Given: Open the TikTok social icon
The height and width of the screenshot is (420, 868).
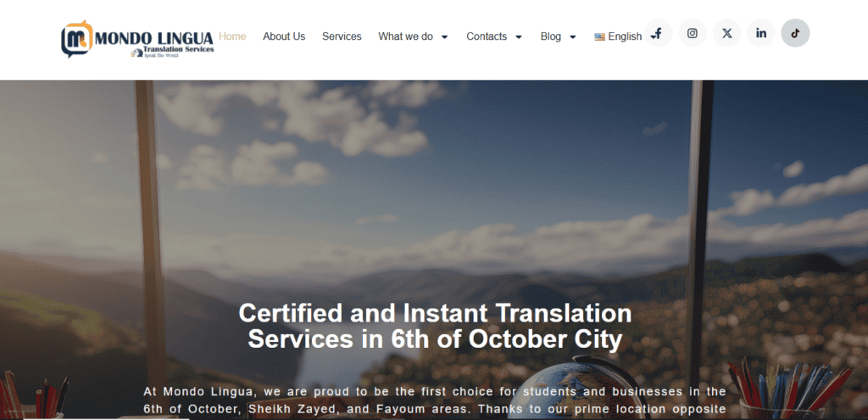Looking at the screenshot, I should [795, 33].
